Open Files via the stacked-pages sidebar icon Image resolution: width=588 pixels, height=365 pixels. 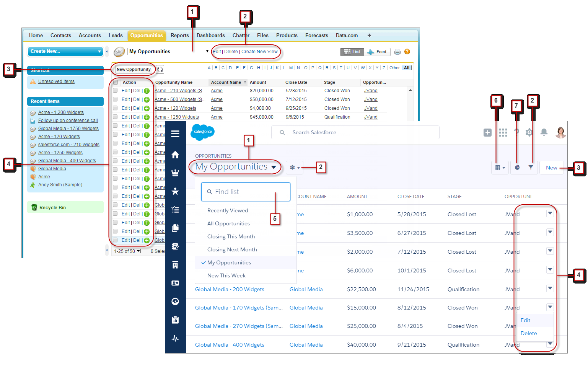175,228
